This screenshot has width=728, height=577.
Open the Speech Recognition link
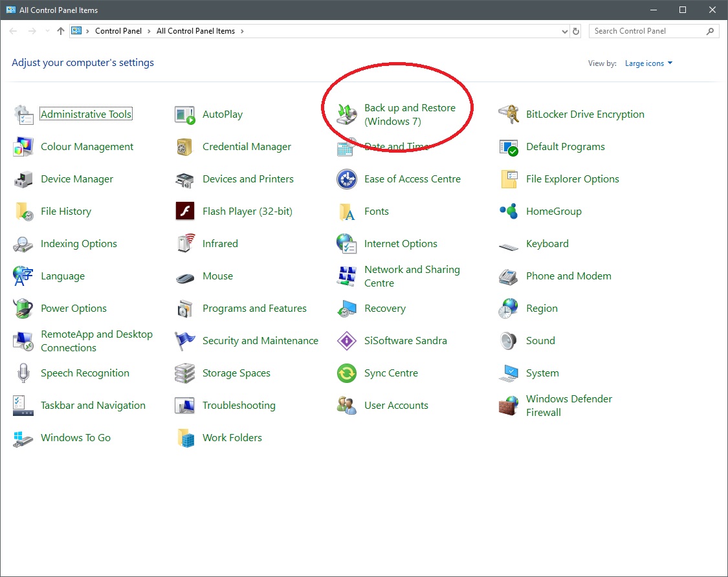point(85,373)
